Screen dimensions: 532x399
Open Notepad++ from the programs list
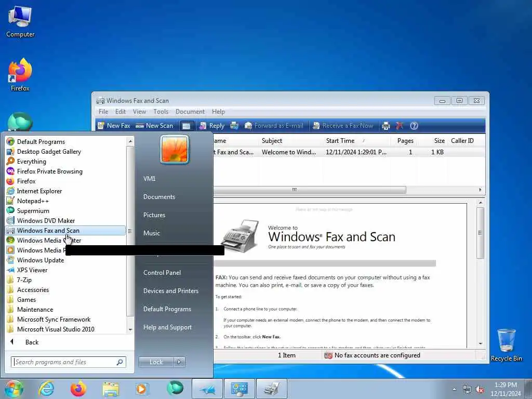[66, 201]
